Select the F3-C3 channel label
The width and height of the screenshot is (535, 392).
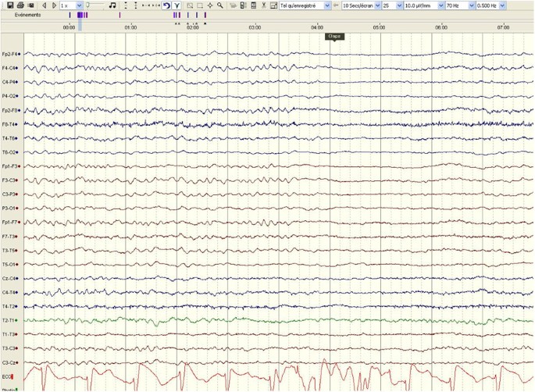pos(10,180)
